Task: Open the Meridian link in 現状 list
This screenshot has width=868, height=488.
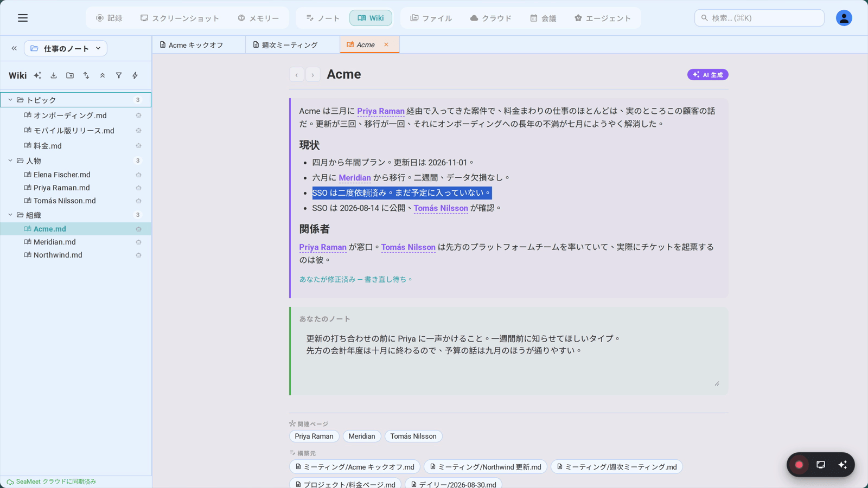Action: tap(355, 178)
